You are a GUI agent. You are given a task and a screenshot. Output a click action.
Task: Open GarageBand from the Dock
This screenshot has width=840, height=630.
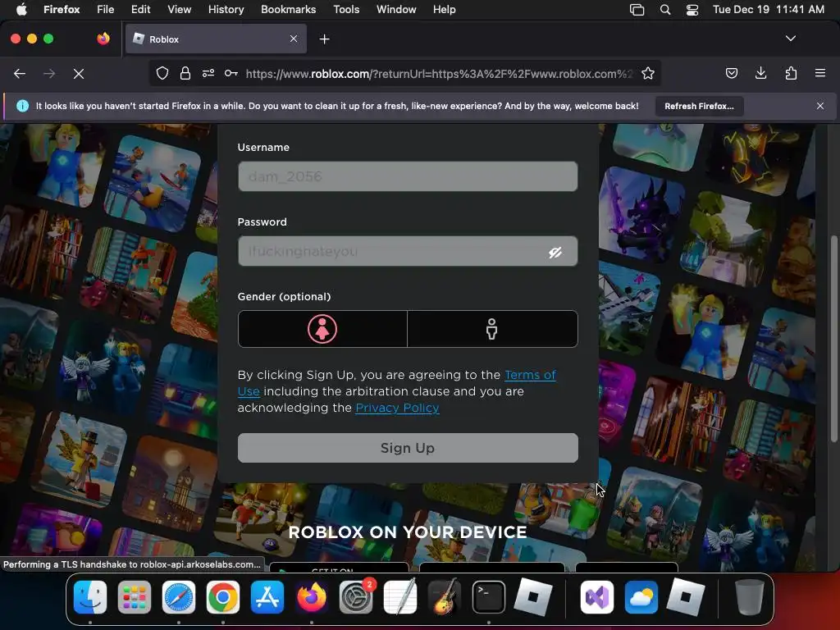[x=445, y=597]
